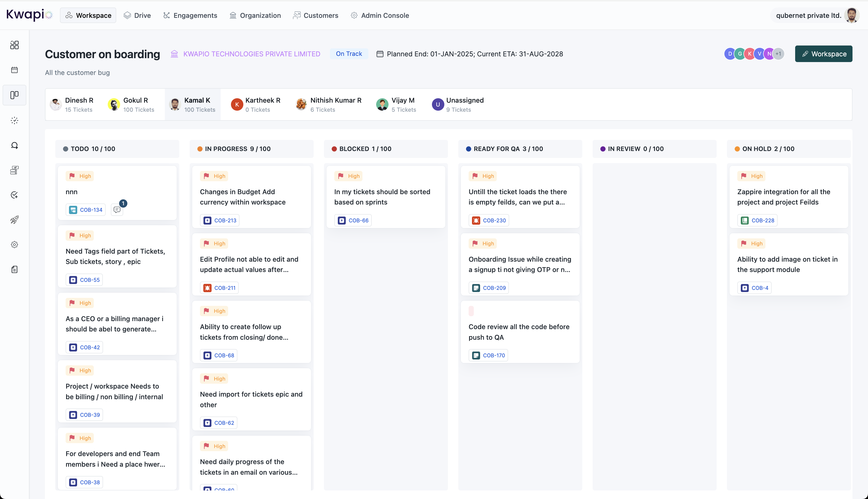Expand the +1 members avatar
Viewport: 868px width, 499px height.
tap(778, 54)
